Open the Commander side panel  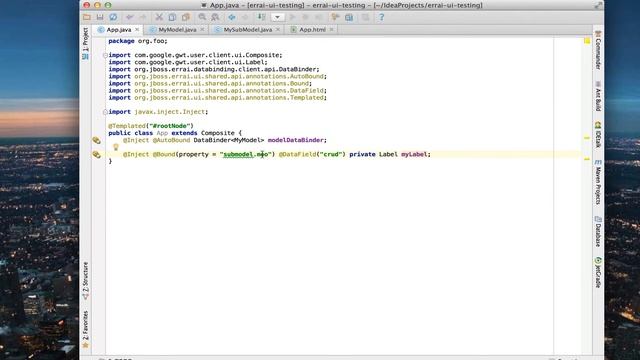598,51
